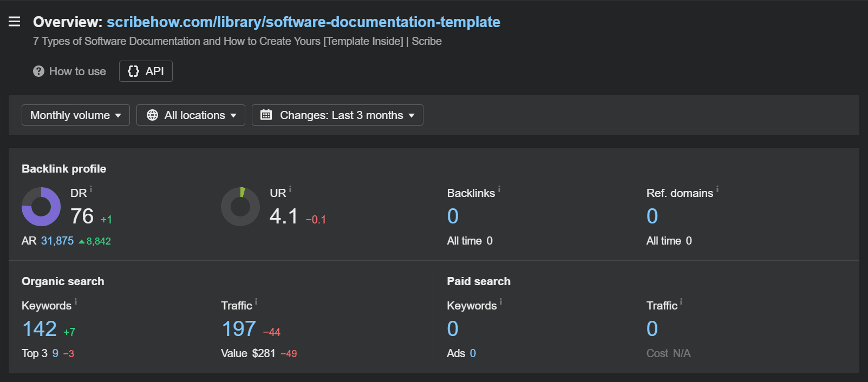The image size is (868, 382).
Task: Click the API button
Action: pyautogui.click(x=146, y=71)
